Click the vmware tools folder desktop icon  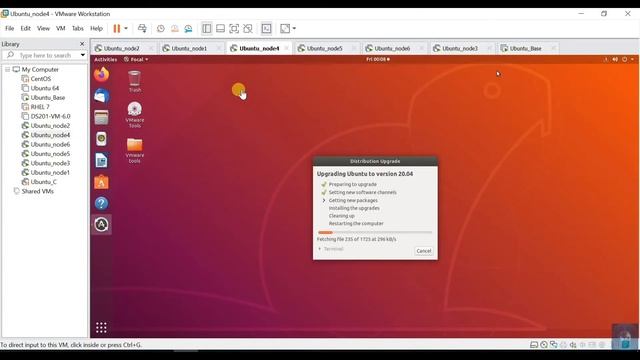135,151
